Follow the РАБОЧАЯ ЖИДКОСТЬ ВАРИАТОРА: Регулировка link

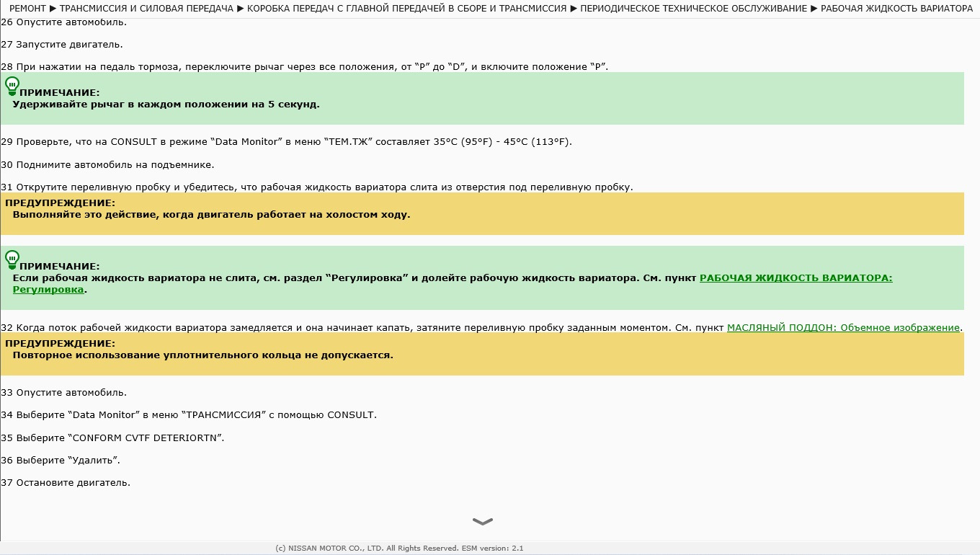[x=453, y=284]
